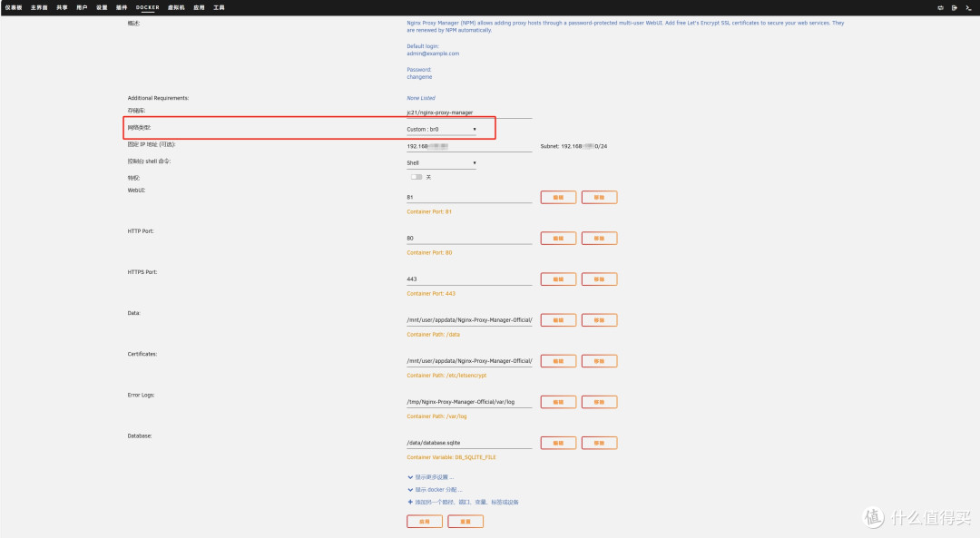Click the edit button for Database variable
The height and width of the screenshot is (538, 980).
pos(558,443)
